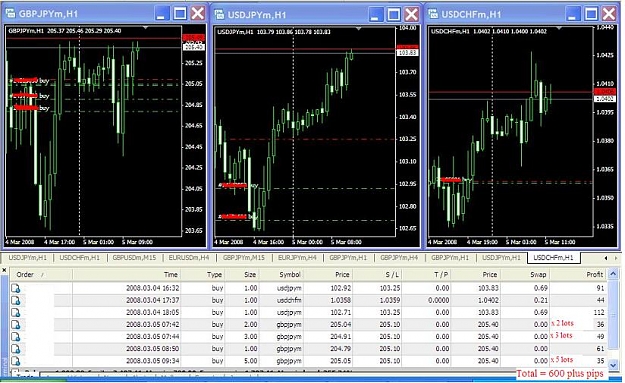Screen dimensions: 625x383
Task: Sort orders by the Order column header
Action: 41,275
